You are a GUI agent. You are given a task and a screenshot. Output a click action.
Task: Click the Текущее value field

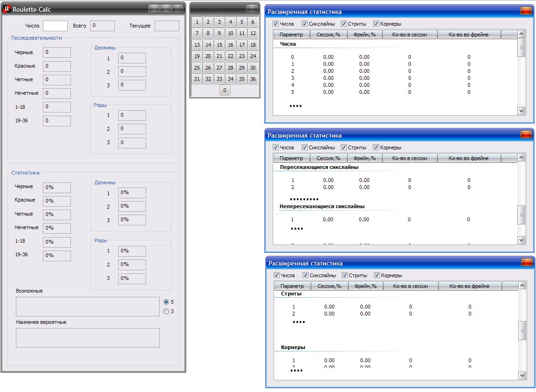(x=167, y=26)
